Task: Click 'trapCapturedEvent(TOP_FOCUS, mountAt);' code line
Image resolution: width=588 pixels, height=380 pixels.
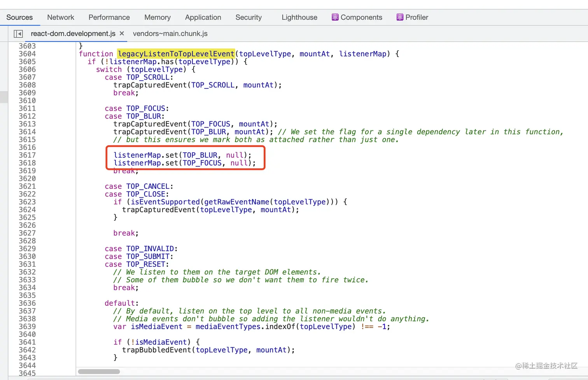Action: (195, 124)
